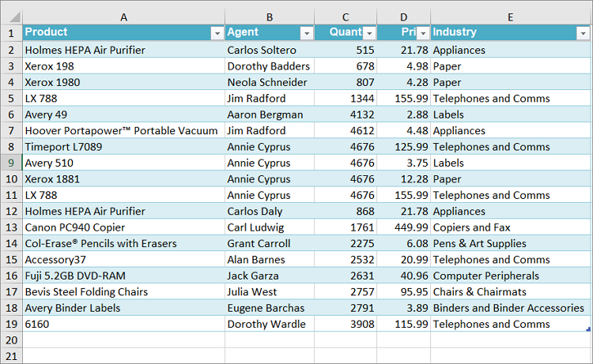593x364 pixels.
Task: Select column B header
Action: 270,17
